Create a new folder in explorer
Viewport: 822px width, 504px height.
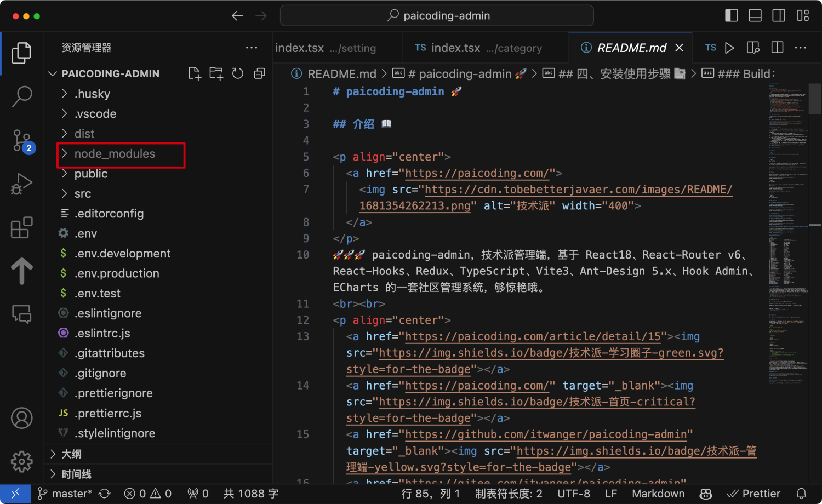216,73
